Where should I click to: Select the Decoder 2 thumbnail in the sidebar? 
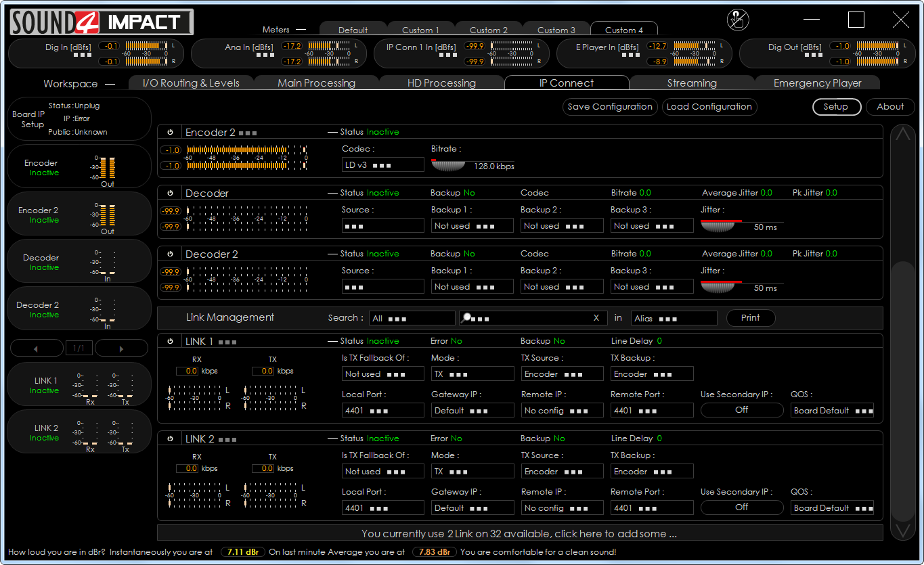[79, 309]
